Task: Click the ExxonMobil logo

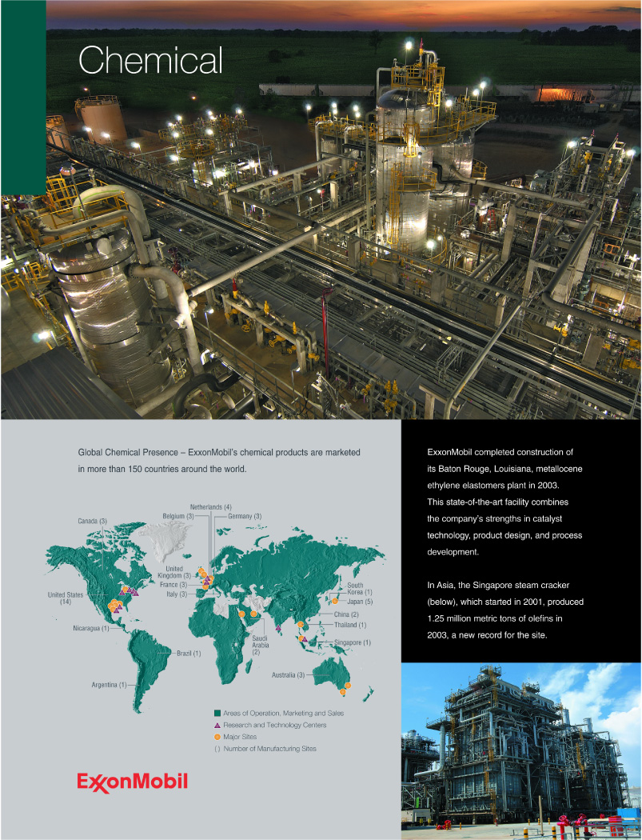Action: (x=133, y=782)
